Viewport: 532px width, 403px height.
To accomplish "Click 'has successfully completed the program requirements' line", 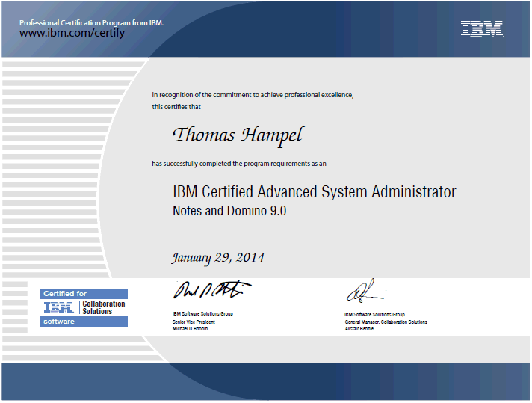I will 239,164.
